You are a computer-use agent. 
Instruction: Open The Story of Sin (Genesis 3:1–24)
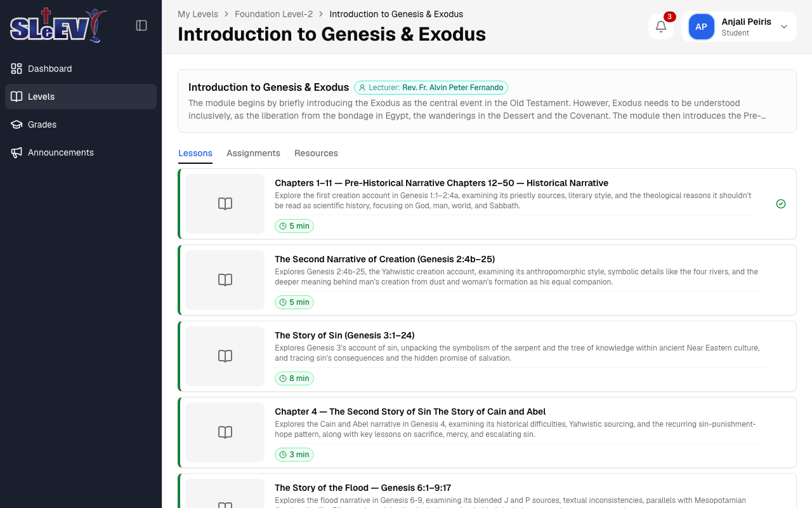tap(344, 335)
